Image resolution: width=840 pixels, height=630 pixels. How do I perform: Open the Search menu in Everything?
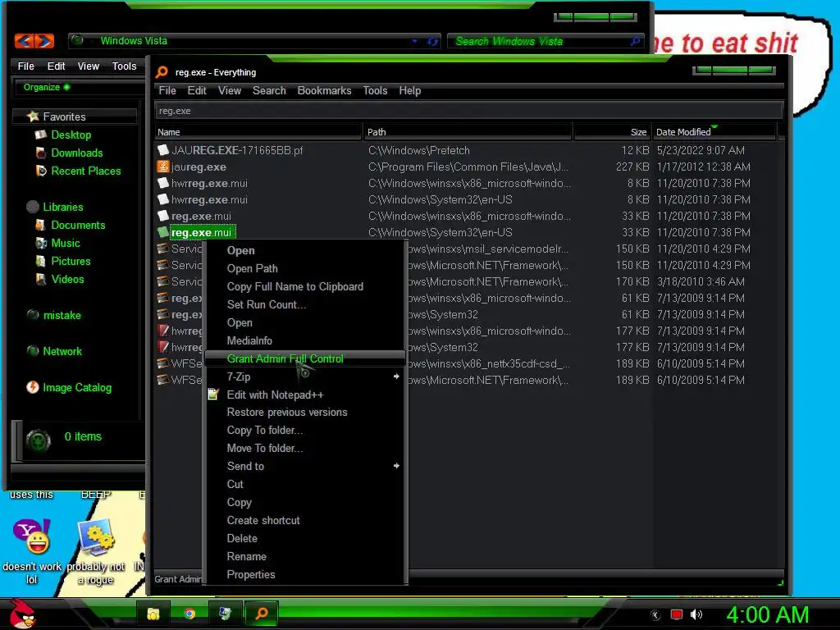(x=269, y=91)
